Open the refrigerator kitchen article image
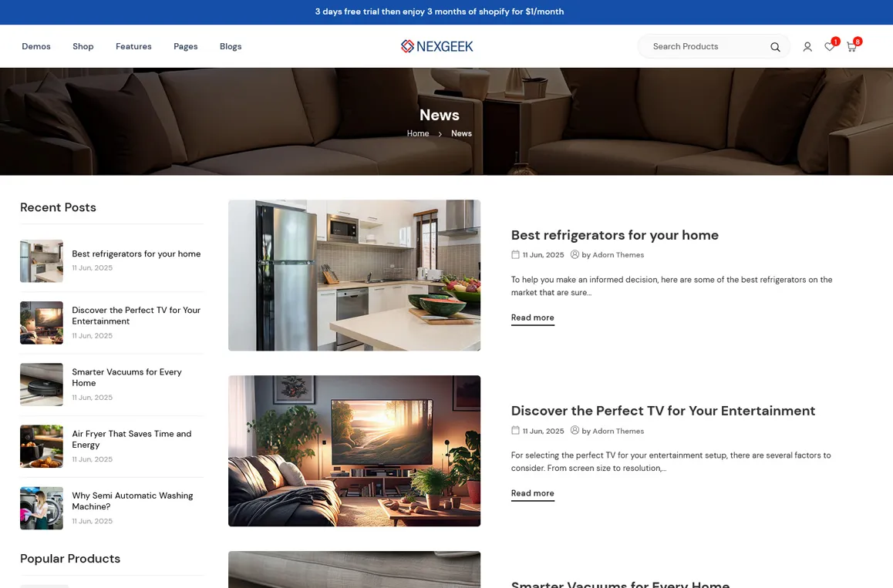The height and width of the screenshot is (588, 893). click(354, 275)
